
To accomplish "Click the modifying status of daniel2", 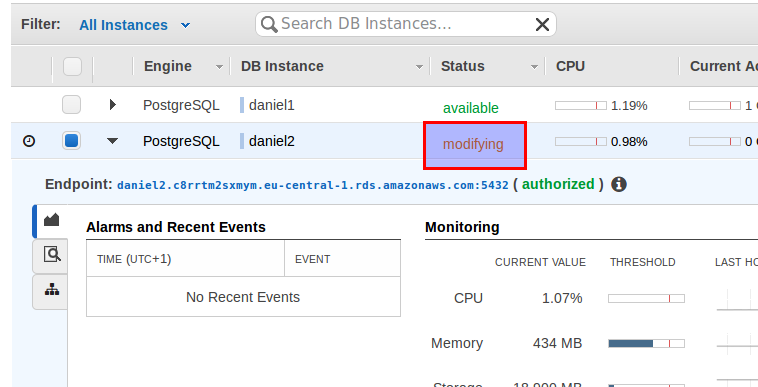I will click(473, 144).
